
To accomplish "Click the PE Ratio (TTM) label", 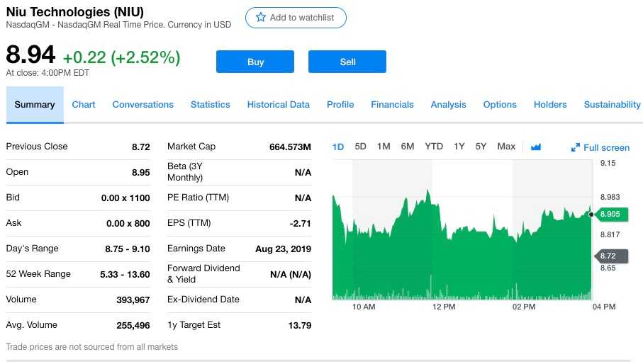I will tap(198, 198).
